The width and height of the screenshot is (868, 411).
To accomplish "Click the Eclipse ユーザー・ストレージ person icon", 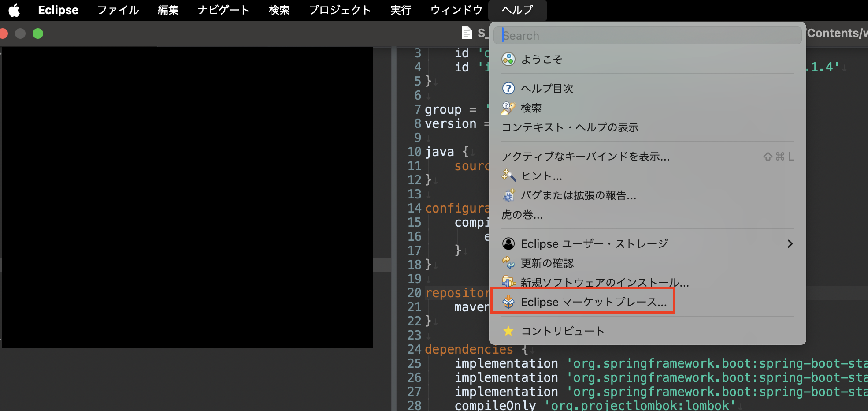I will (x=509, y=243).
